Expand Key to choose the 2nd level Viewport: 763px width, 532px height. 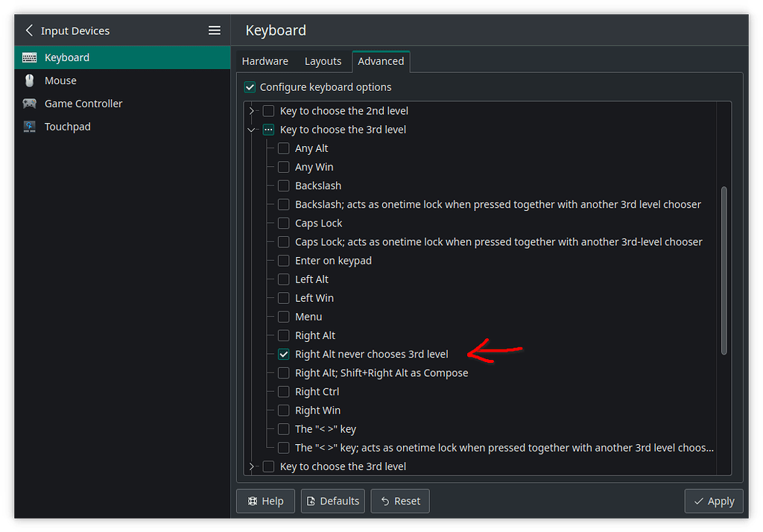click(251, 110)
